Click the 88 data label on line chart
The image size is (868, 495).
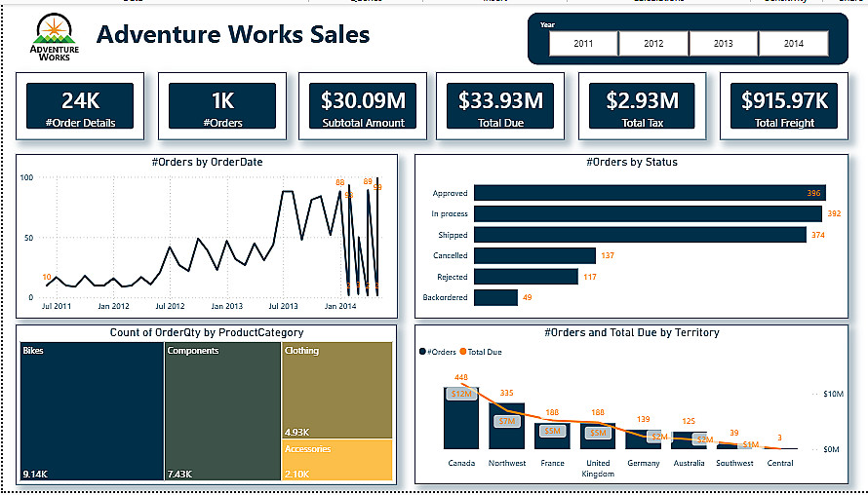coord(340,182)
